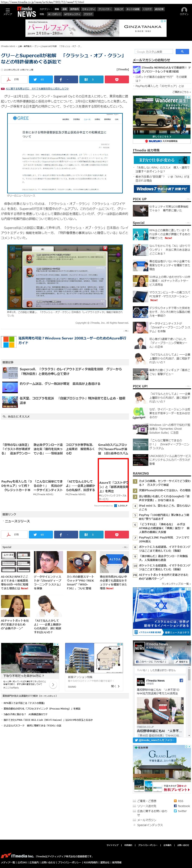Screen dimensions: 192x868
Task: Click the facebook link in footer sidebar
Action: pyautogui.click(x=182, y=806)
